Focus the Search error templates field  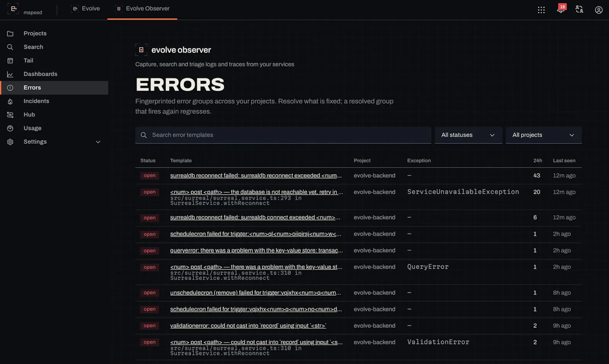pos(283,135)
